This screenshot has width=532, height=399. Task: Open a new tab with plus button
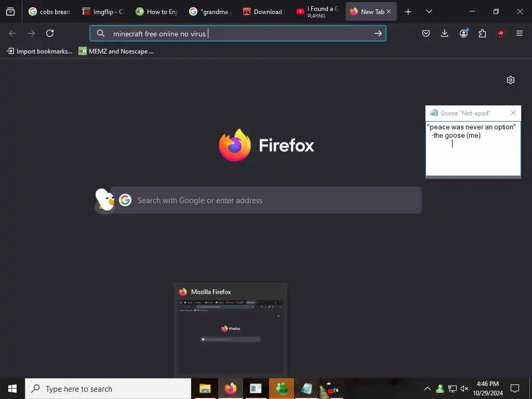(x=408, y=12)
